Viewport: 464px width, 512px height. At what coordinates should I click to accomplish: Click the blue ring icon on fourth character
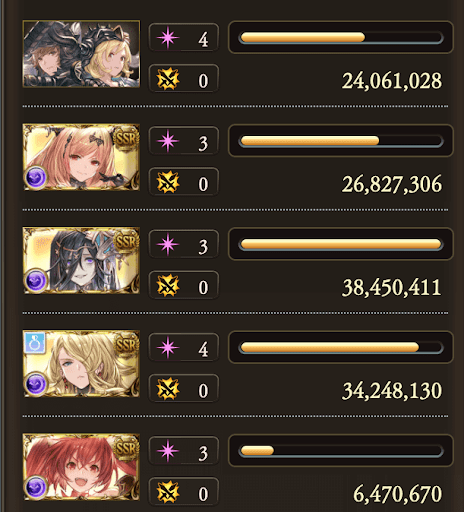35,342
